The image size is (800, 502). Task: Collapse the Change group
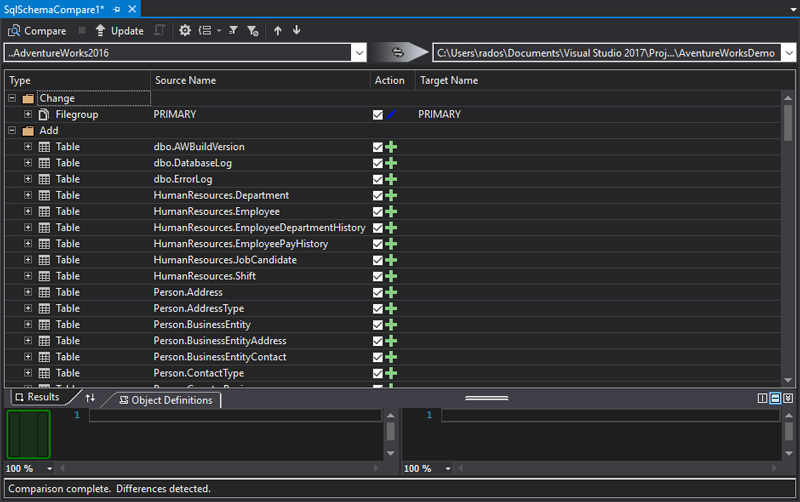pyautogui.click(x=12, y=98)
